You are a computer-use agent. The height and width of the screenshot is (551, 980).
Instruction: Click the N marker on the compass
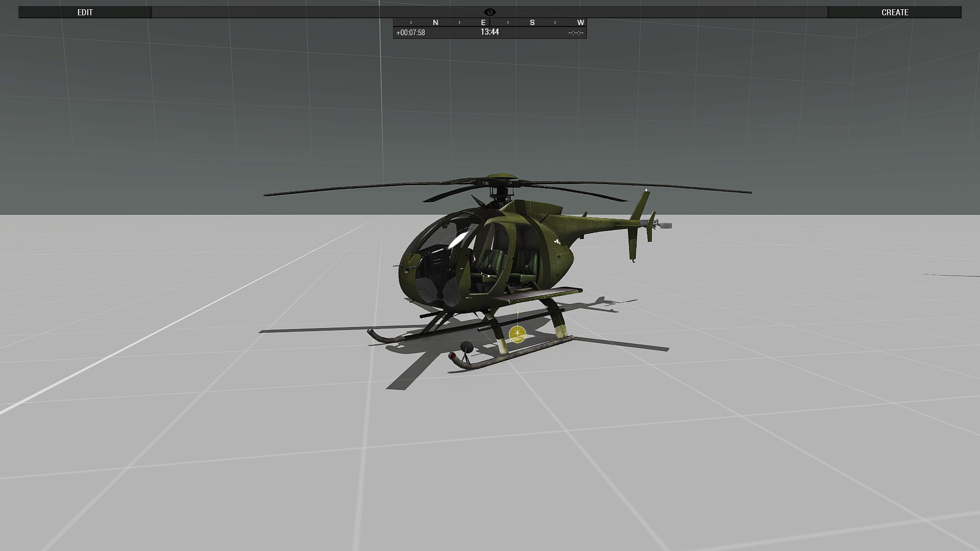pos(435,22)
